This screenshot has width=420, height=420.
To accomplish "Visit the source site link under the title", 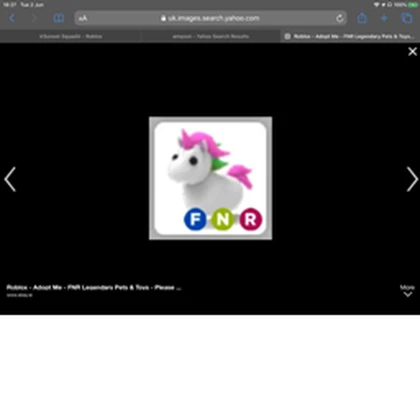I will click(x=19, y=295).
